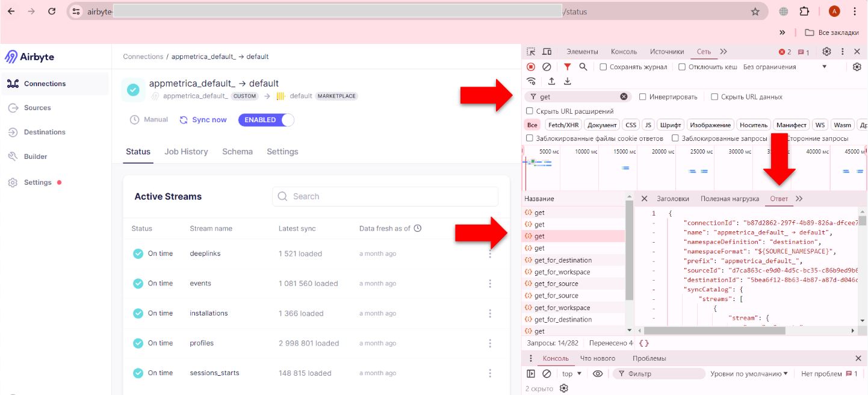The image size is (868, 395).
Task: Check the 'Заблокированные запросы' checkbox
Action: (675, 138)
